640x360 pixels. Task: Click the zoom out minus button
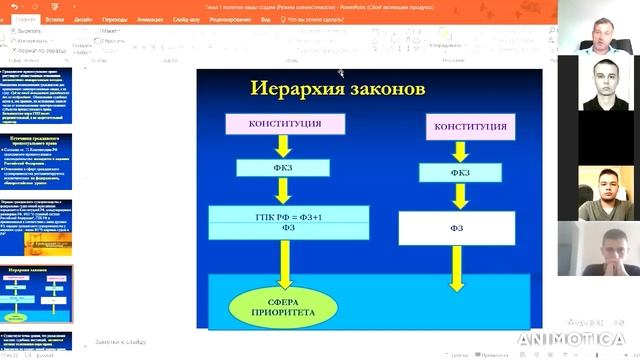pos(576,356)
